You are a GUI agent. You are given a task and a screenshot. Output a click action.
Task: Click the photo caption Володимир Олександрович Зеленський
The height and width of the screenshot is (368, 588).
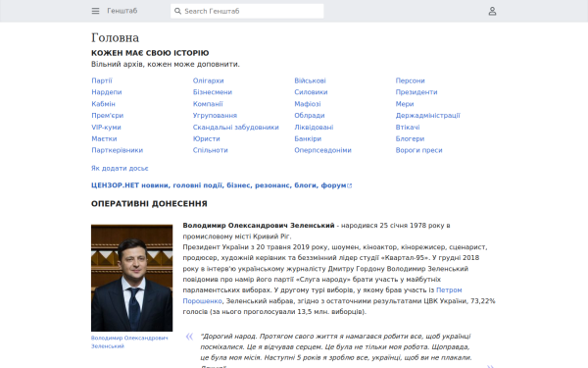click(129, 342)
